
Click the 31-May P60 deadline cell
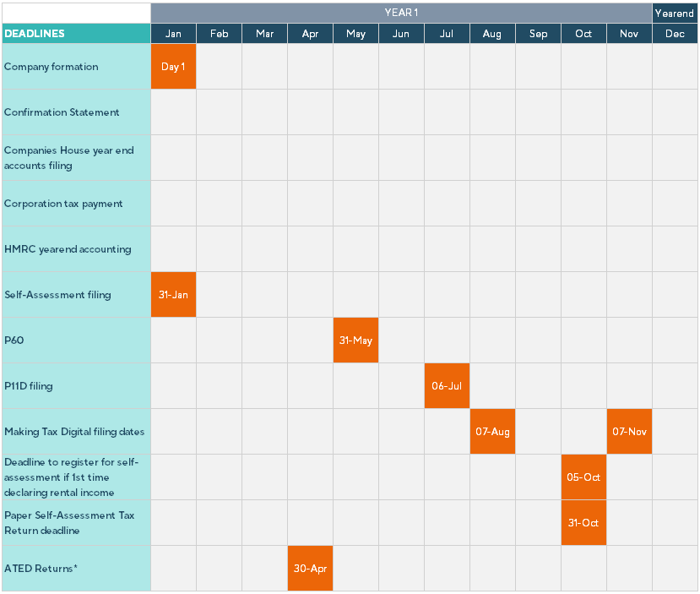click(x=355, y=341)
